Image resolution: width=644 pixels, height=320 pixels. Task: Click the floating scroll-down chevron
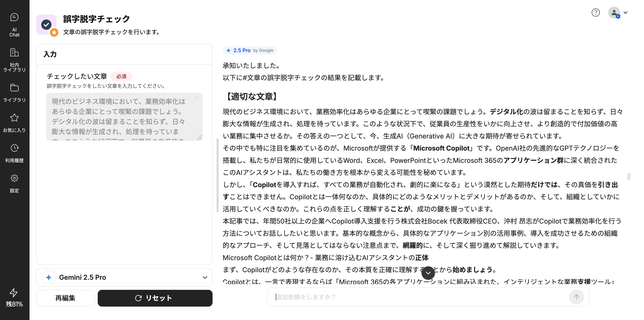pyautogui.click(x=428, y=273)
